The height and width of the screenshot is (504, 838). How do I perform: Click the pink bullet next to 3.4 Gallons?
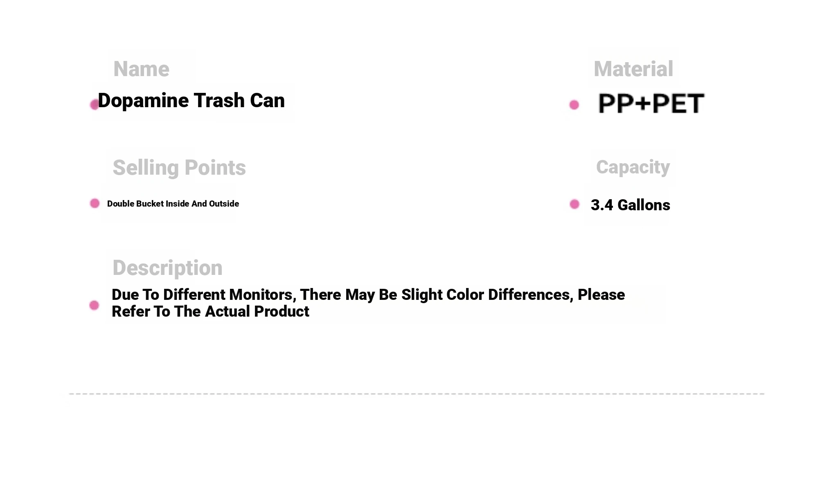574,204
